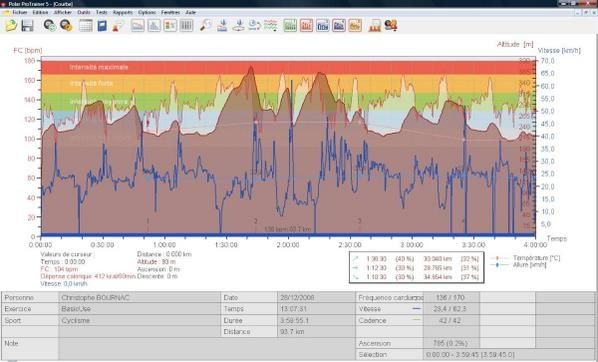Open the blue diary book icon

tap(102, 26)
